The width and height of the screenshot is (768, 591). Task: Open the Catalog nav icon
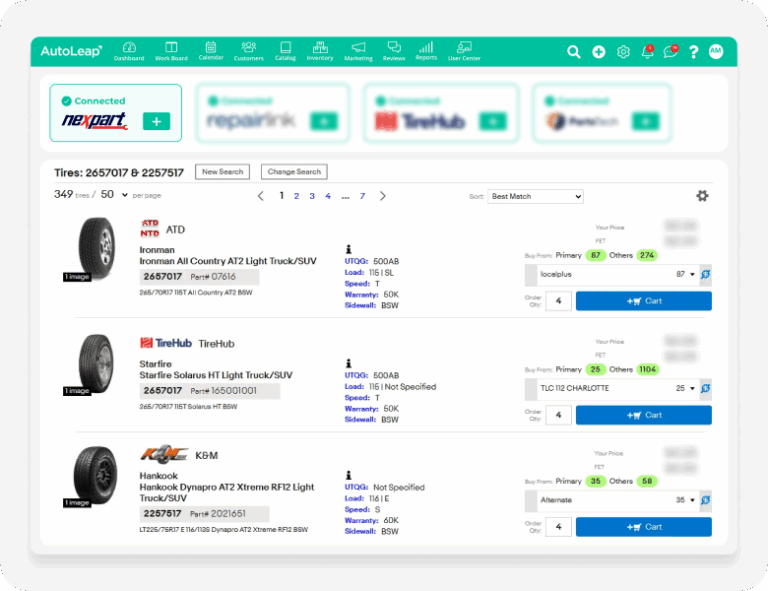(285, 51)
